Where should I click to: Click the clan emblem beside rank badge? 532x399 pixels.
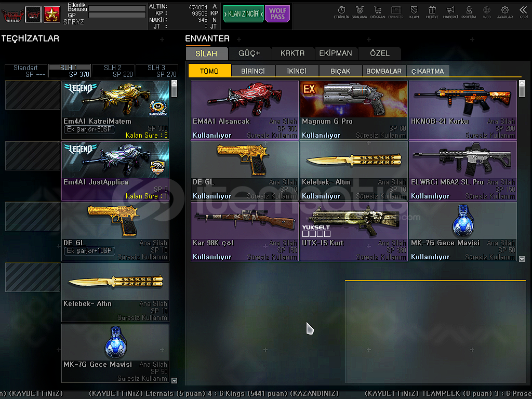pos(33,15)
